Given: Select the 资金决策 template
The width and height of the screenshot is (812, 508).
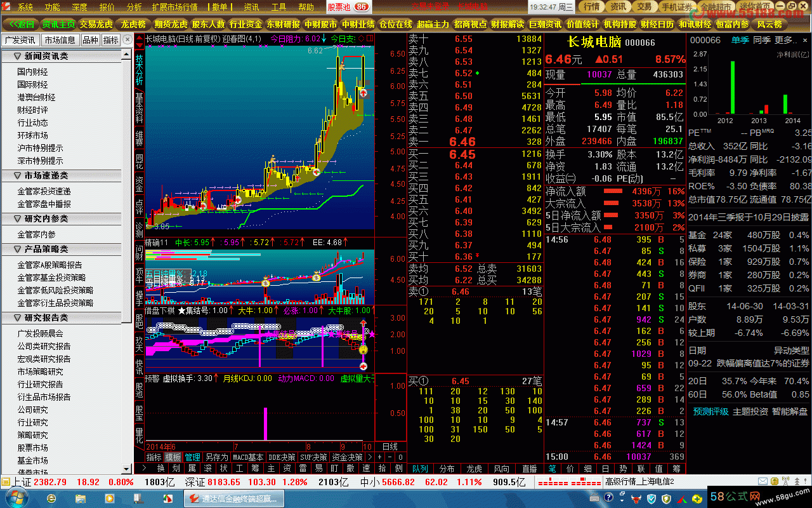Looking at the screenshot, I should click(347, 457).
